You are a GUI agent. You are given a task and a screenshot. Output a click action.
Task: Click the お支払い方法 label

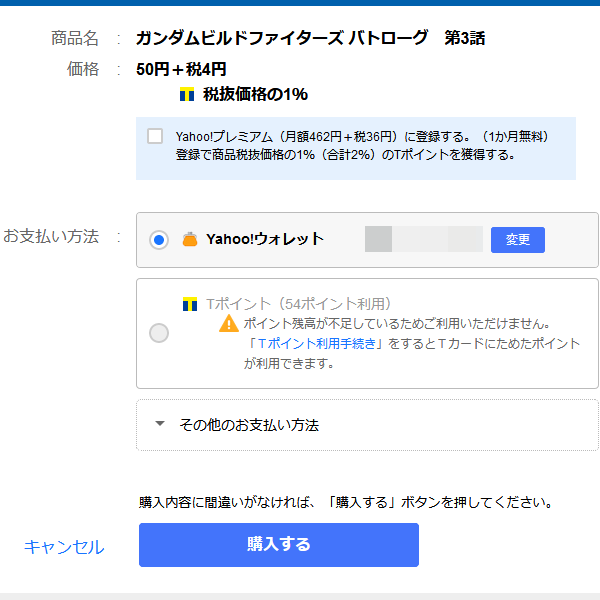click(x=51, y=236)
